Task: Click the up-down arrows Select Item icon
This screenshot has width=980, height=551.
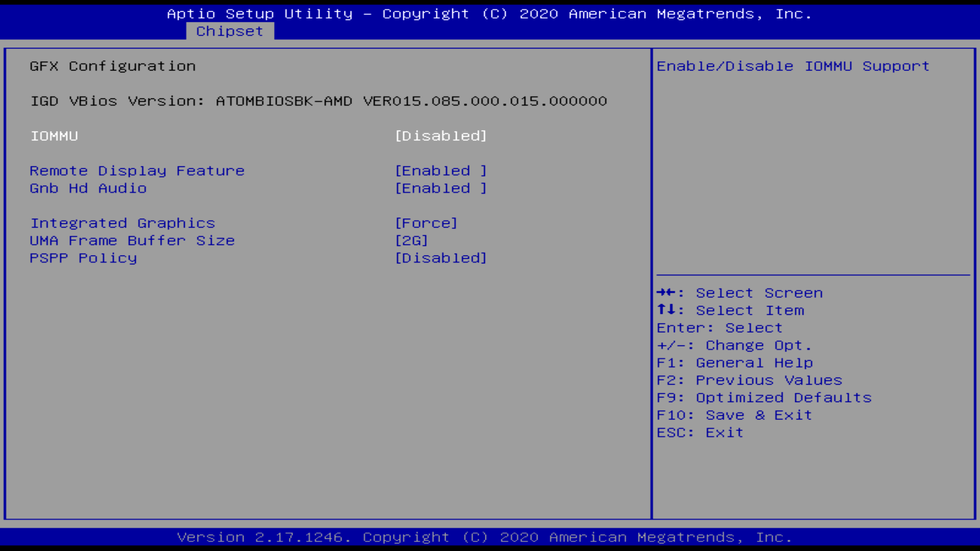Action: click(666, 310)
